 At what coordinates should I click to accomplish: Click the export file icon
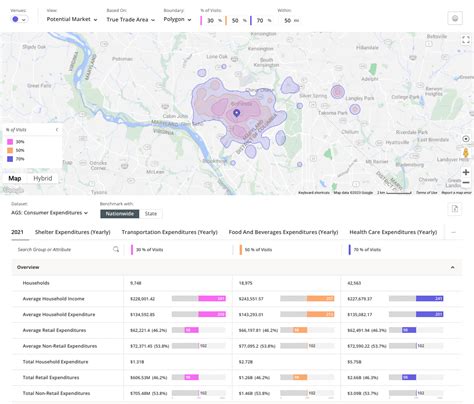pos(455,209)
